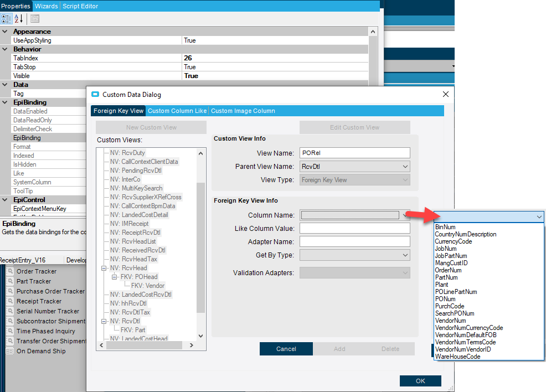The height and width of the screenshot is (392, 546).
Task: Open the Custom Column Like tab
Action: [177, 111]
